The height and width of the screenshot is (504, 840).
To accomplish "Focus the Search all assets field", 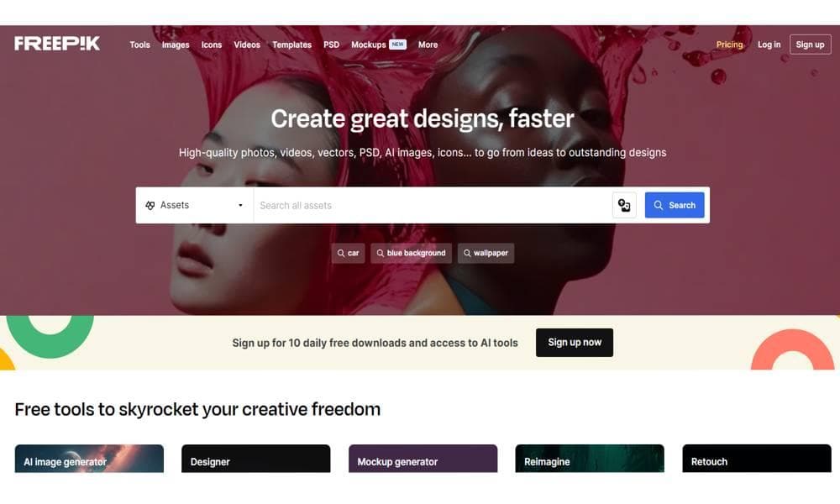I will [433, 205].
